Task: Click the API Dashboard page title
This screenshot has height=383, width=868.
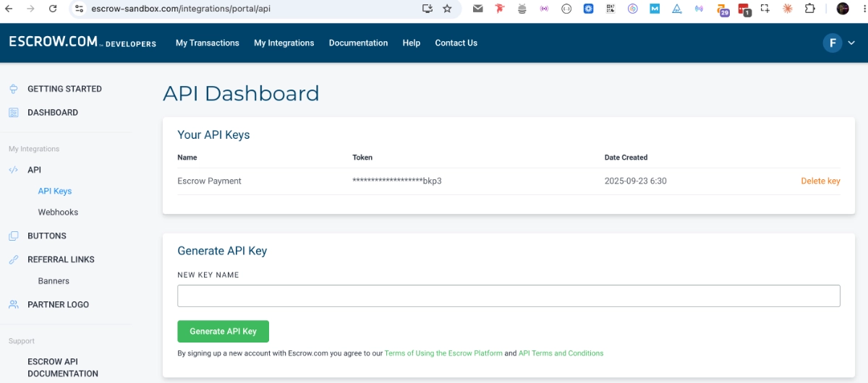Action: pos(241,94)
